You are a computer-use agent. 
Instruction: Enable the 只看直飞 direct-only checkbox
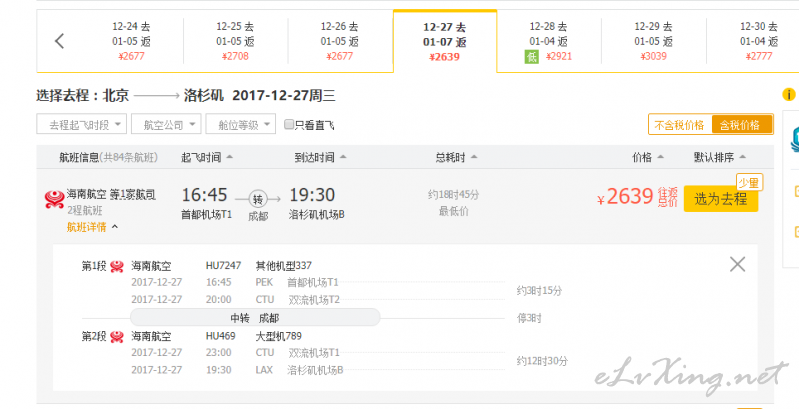pyautogui.click(x=289, y=124)
